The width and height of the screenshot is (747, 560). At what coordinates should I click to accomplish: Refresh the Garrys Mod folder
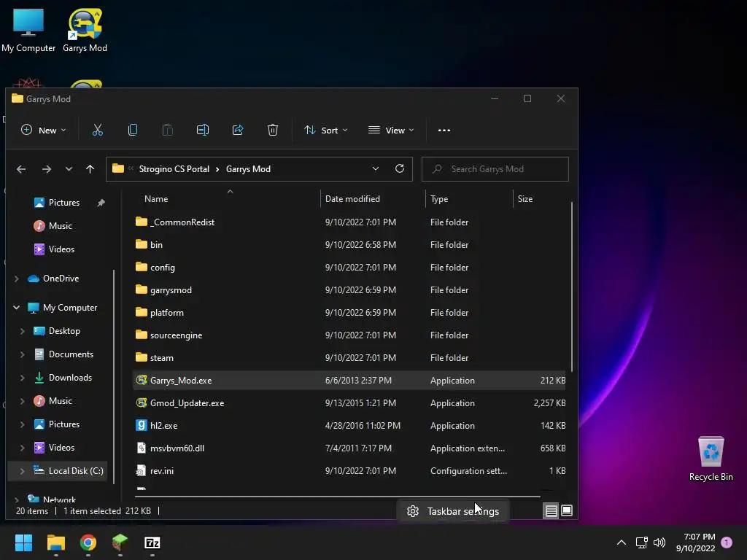pyautogui.click(x=400, y=168)
